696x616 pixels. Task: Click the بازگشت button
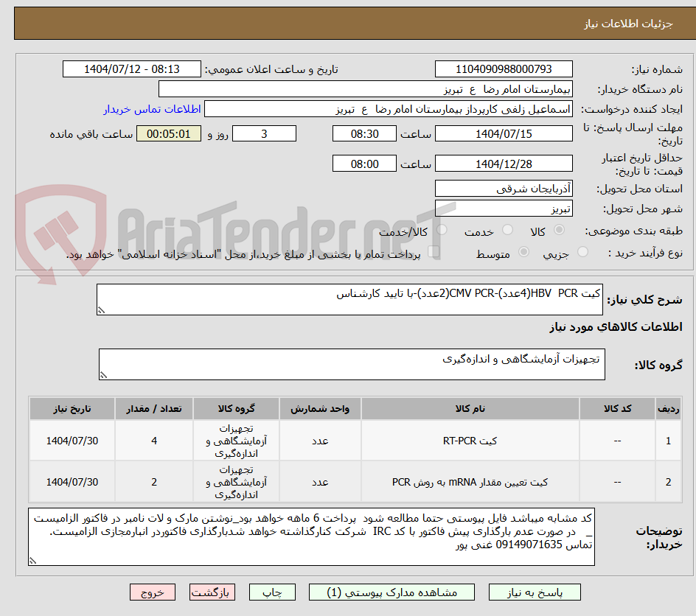tap(212, 592)
